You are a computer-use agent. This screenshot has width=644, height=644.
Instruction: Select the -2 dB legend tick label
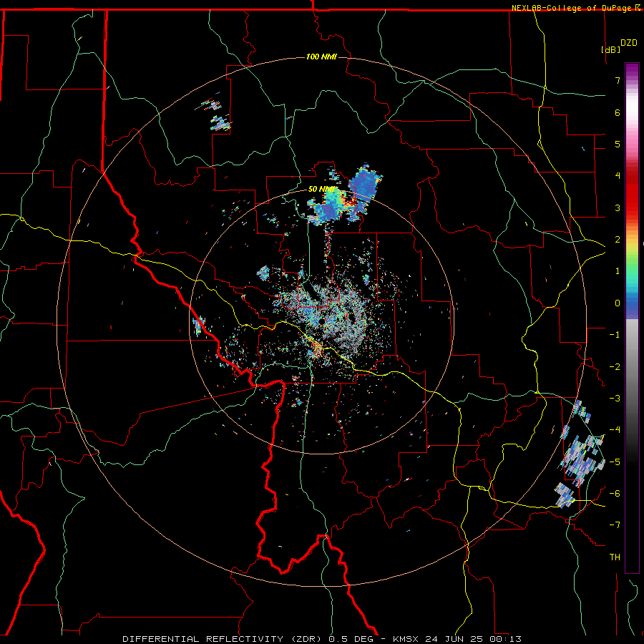coord(615,367)
